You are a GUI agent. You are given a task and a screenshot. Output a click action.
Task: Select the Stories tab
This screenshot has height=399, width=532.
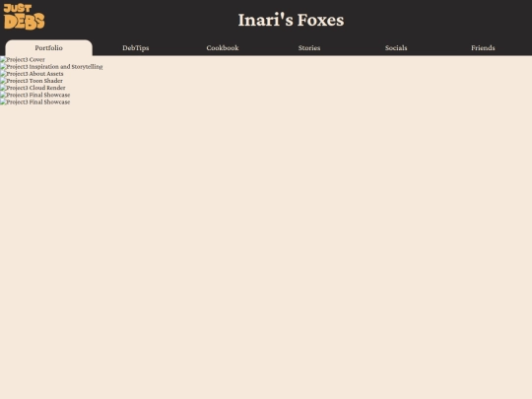coord(309,48)
